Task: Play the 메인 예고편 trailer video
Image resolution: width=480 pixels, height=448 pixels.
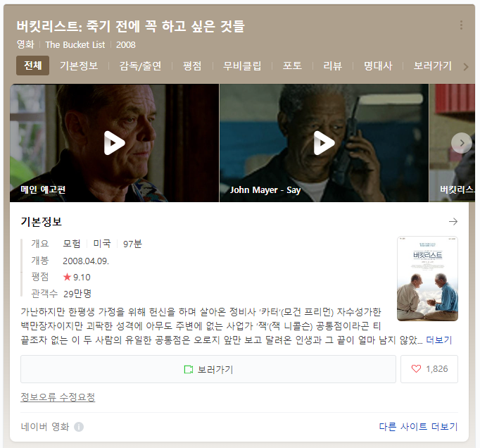Action: 115,143
